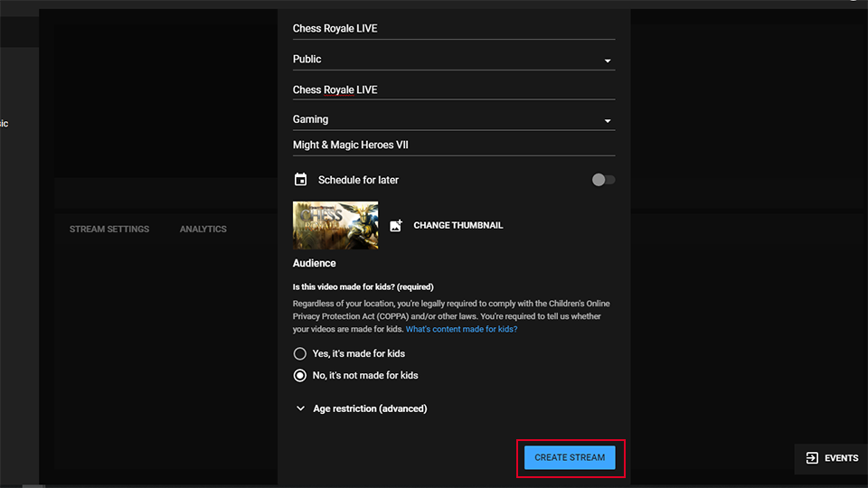868x488 pixels.
Task: Click the Create Stream button
Action: (x=570, y=457)
